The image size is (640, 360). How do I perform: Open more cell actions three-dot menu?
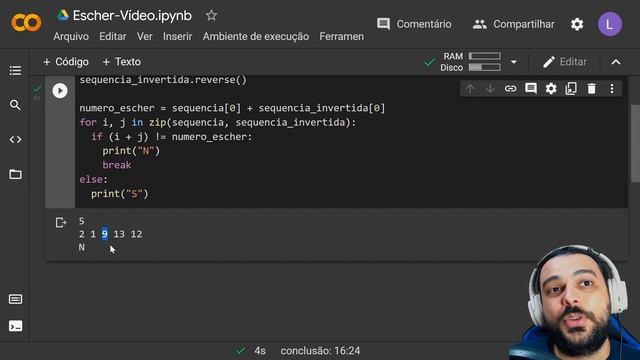tap(612, 89)
